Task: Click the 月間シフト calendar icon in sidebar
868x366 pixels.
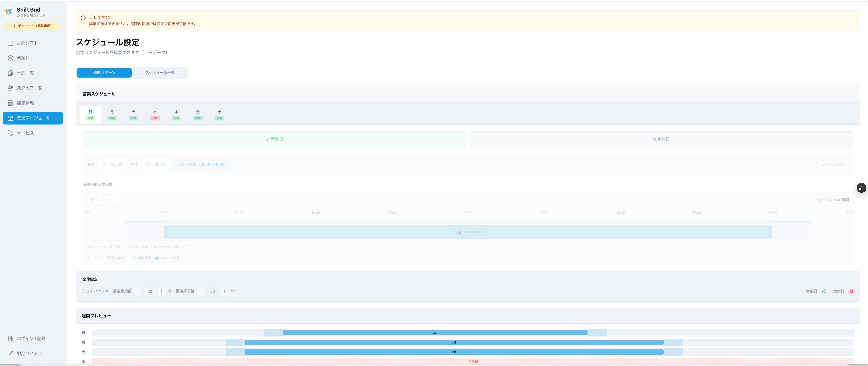Action: pyautogui.click(x=10, y=43)
